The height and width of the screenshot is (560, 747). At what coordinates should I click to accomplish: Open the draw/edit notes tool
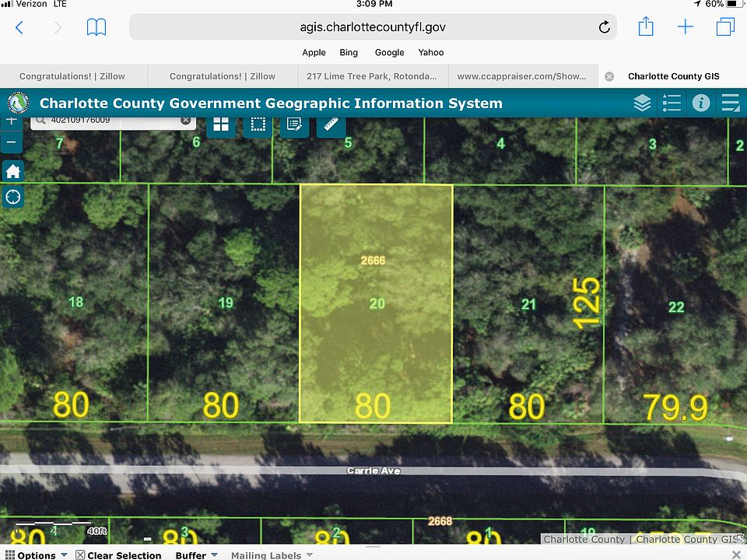294,124
